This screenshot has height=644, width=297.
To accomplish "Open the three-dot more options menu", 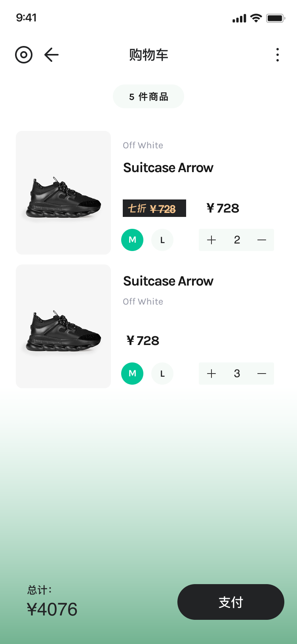I will (x=278, y=55).
